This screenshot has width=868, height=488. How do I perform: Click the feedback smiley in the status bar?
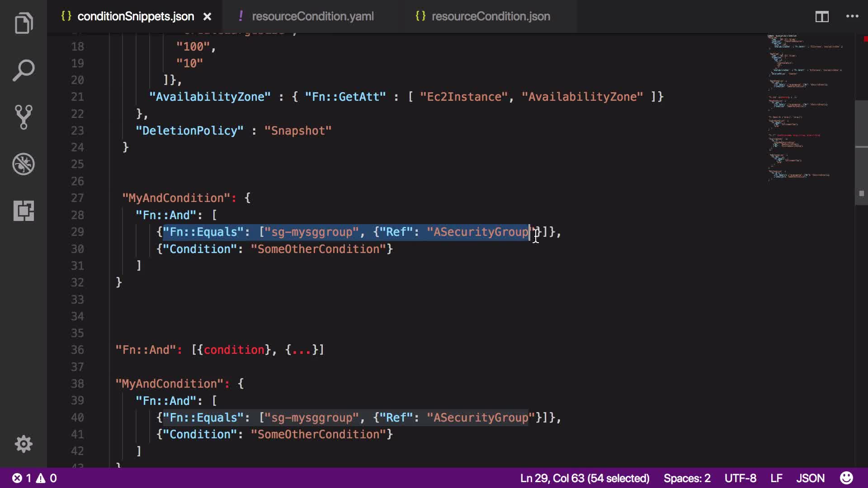846,478
